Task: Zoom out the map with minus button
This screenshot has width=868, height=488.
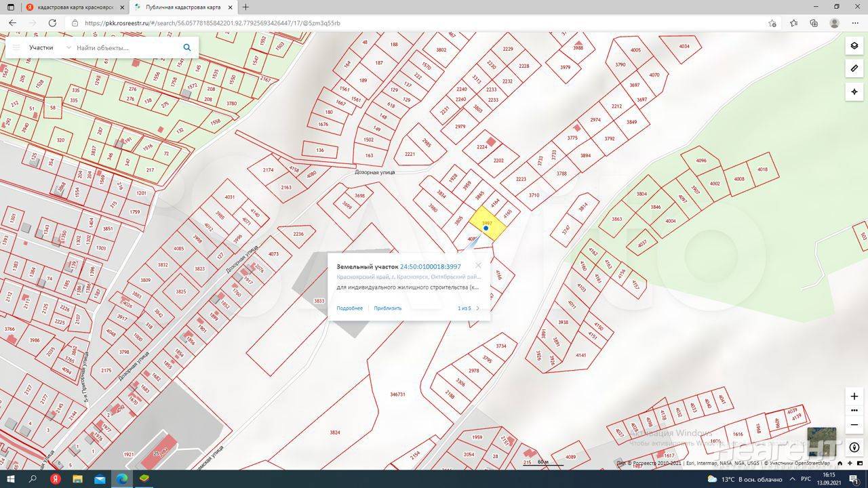Action: click(854, 424)
